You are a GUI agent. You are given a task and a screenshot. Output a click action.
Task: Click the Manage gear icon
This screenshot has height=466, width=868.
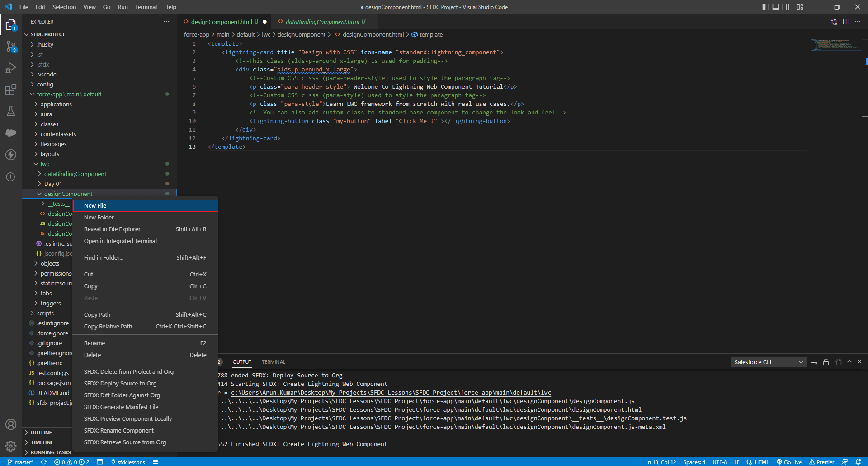[x=11, y=446]
